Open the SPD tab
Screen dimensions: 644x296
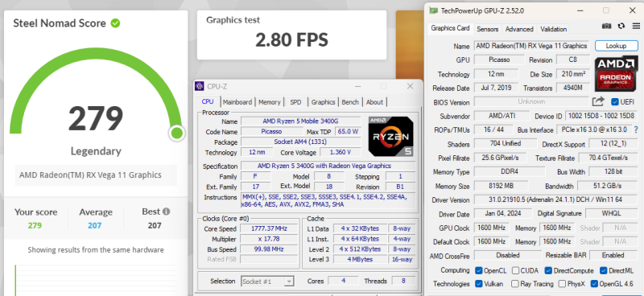coord(295,102)
